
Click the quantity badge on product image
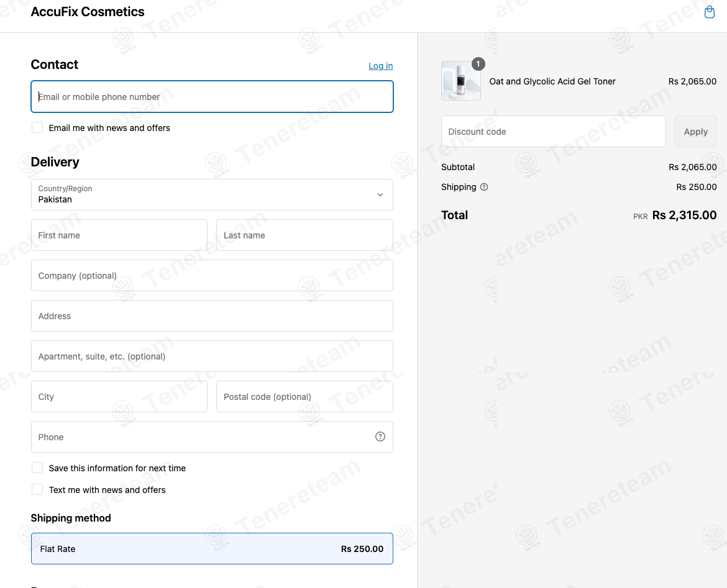tap(478, 64)
